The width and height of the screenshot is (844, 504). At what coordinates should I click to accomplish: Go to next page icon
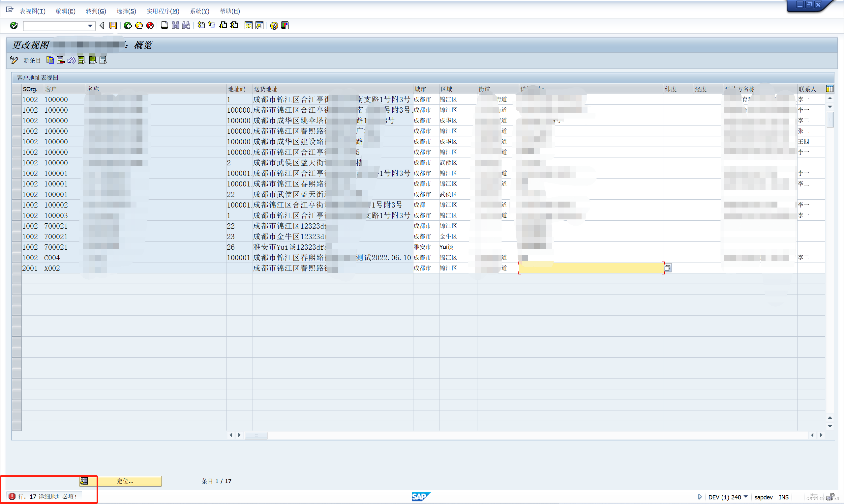pos(223,25)
